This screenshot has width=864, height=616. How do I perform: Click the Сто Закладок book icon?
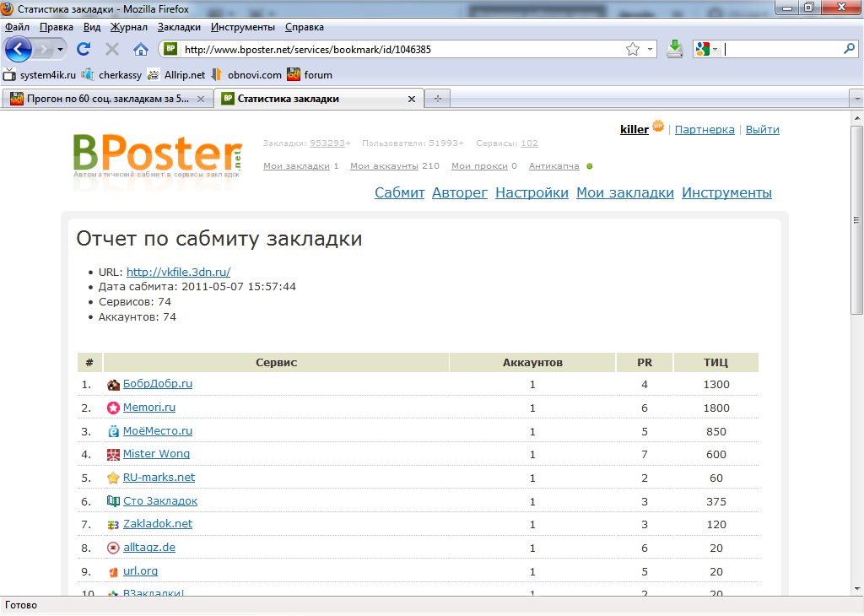(113, 501)
